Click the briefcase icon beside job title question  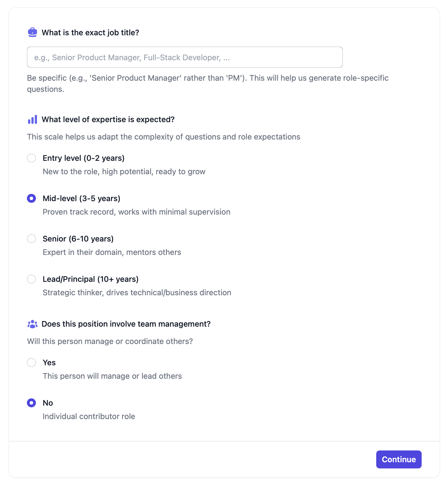coord(32,32)
